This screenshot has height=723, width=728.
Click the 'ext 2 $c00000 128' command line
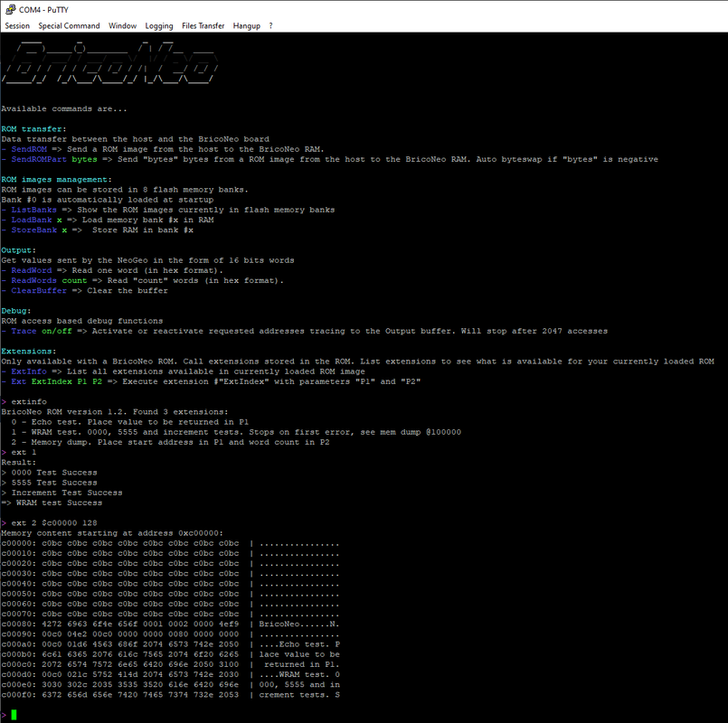[54, 523]
